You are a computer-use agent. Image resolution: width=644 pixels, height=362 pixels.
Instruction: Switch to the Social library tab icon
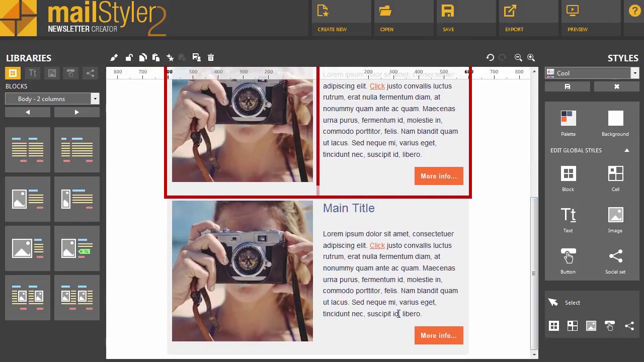(90, 73)
